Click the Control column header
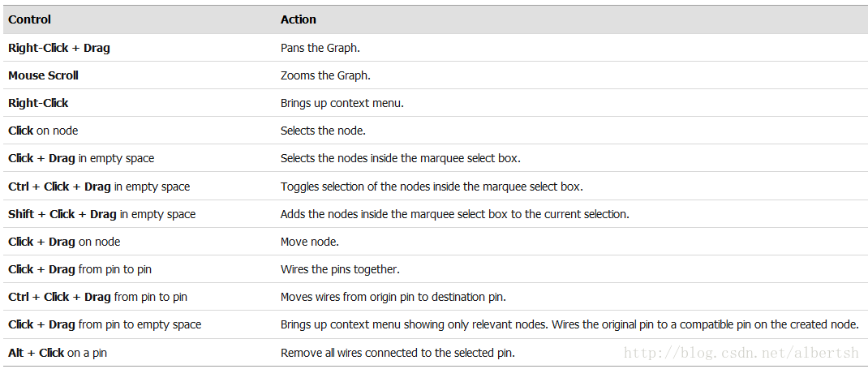The height and width of the screenshot is (369, 868). point(29,19)
